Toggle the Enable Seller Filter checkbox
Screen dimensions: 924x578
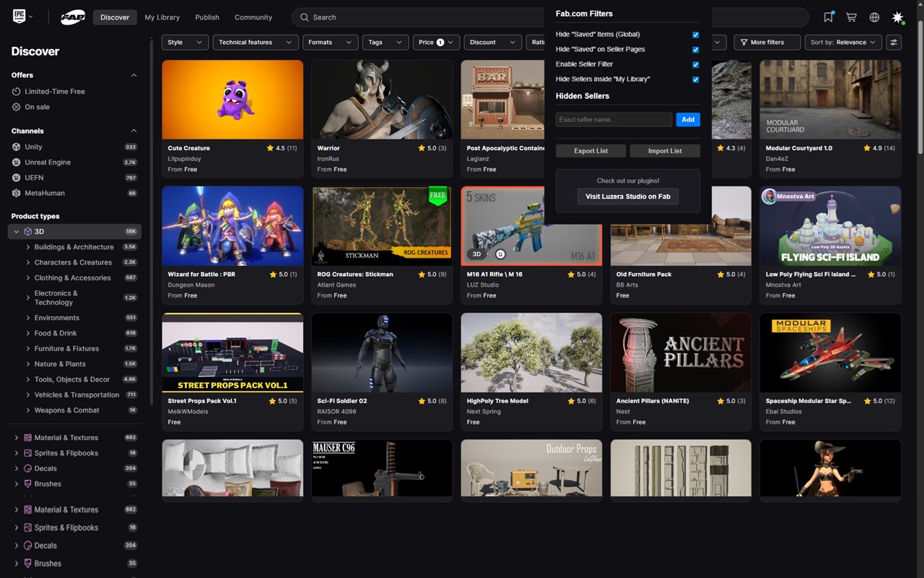click(696, 64)
